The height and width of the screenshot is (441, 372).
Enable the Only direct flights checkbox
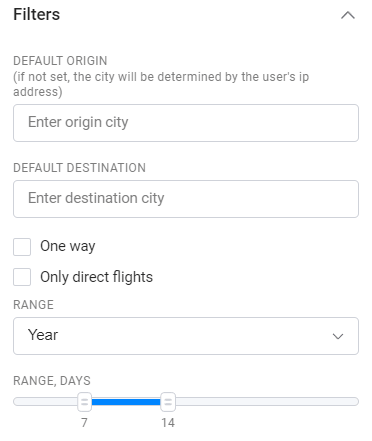click(x=22, y=277)
